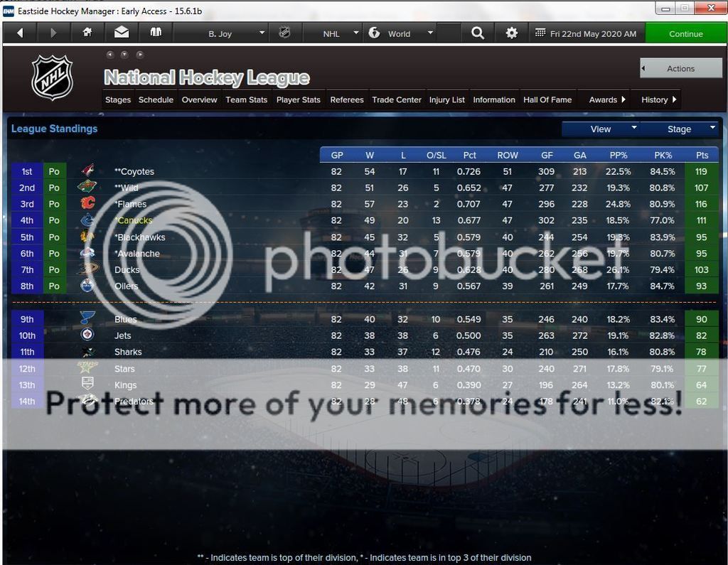Sort standings by GF column header
728x565 pixels.
(547, 155)
